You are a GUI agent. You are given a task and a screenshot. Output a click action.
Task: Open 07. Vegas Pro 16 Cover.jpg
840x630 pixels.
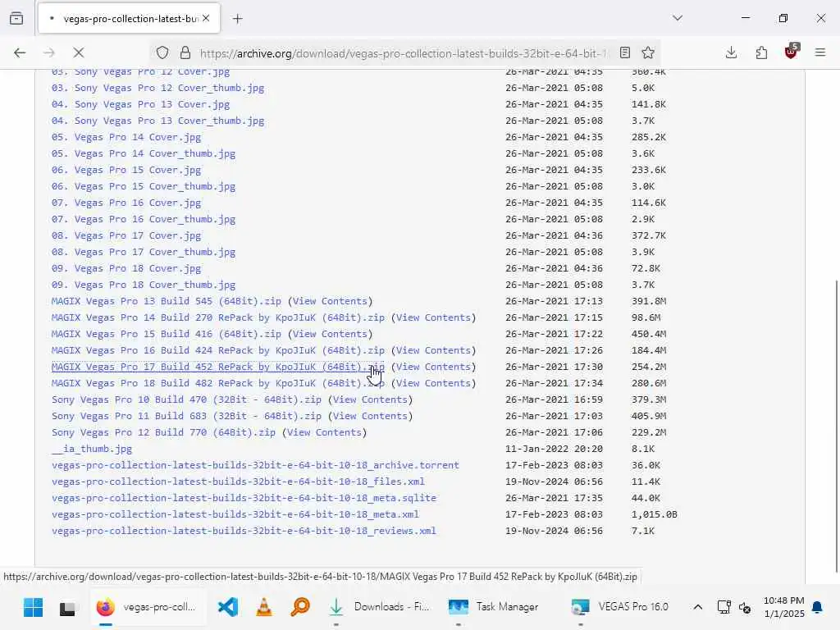click(126, 203)
